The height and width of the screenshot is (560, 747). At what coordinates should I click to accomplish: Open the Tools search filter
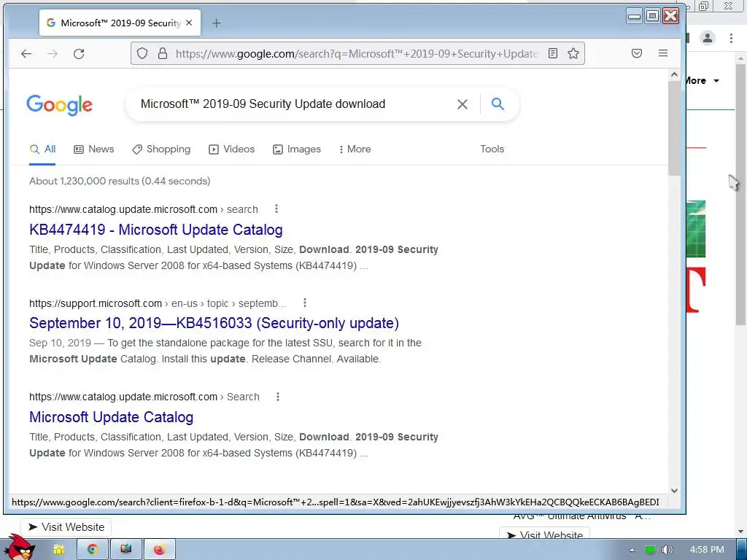point(492,149)
